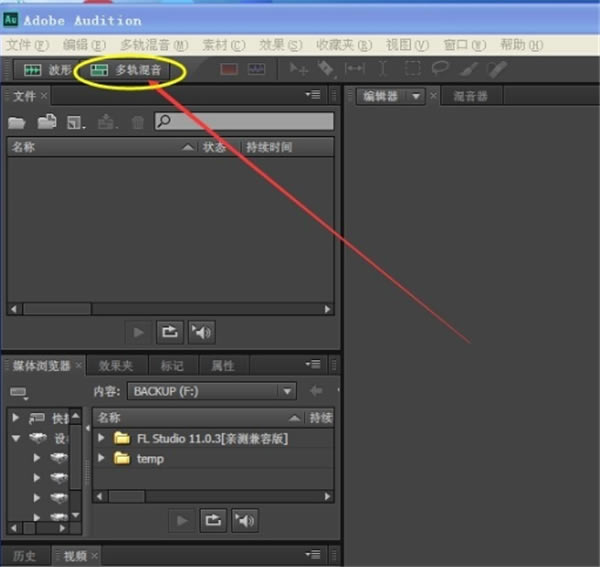Open the 窗口 (W) menu

[x=465, y=45]
